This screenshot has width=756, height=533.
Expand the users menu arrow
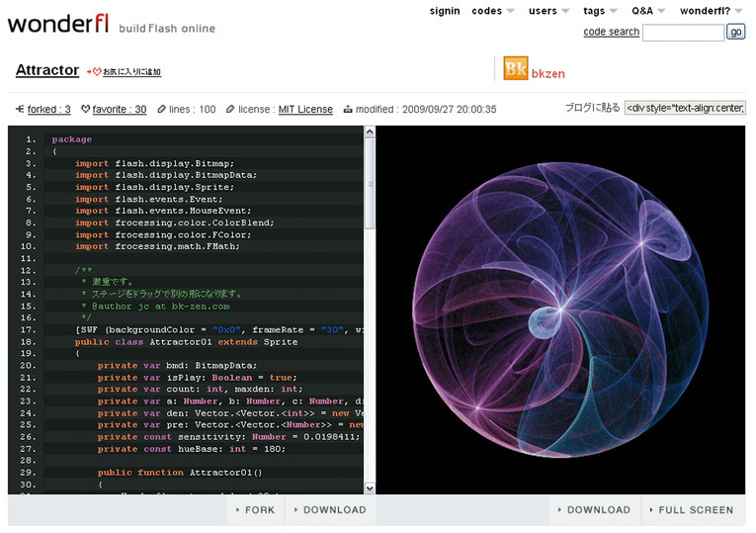566,12
